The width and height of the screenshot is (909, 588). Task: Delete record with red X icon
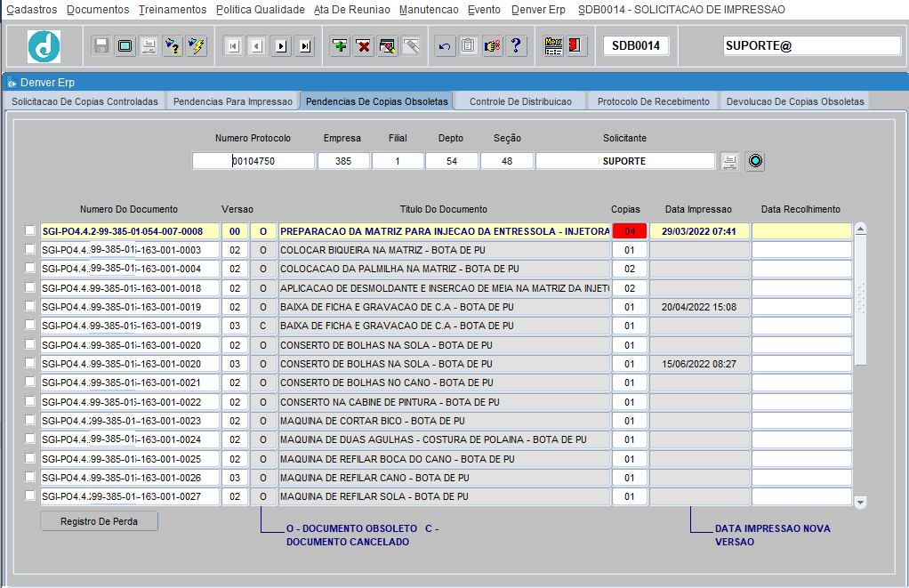364,45
